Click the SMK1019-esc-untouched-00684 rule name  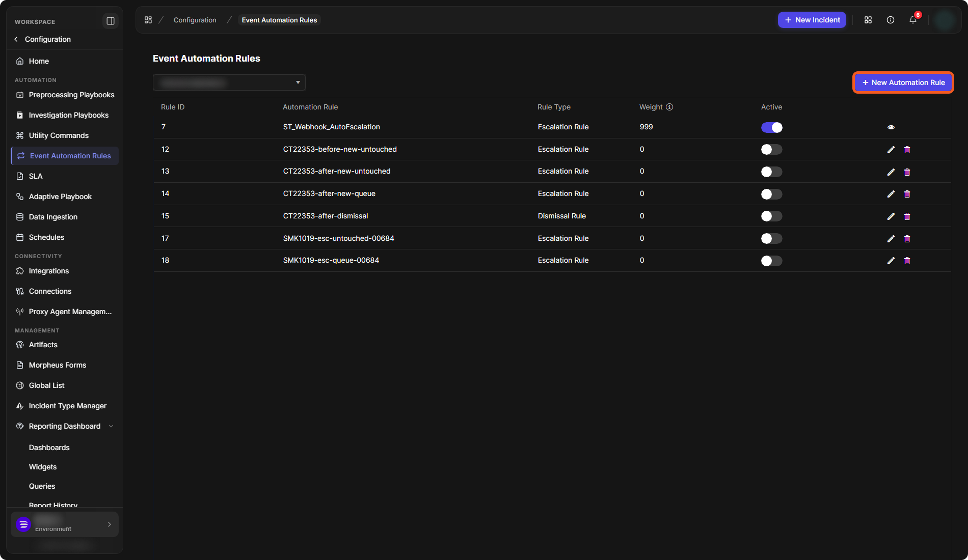coord(339,238)
